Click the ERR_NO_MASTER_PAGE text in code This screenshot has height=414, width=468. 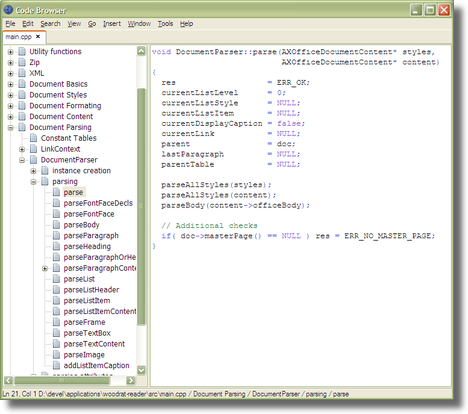[x=389, y=236]
